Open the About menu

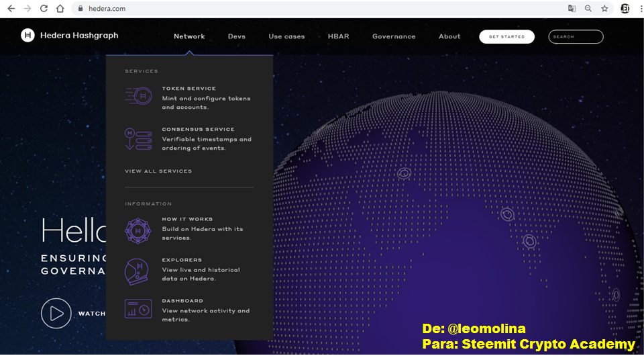point(449,36)
